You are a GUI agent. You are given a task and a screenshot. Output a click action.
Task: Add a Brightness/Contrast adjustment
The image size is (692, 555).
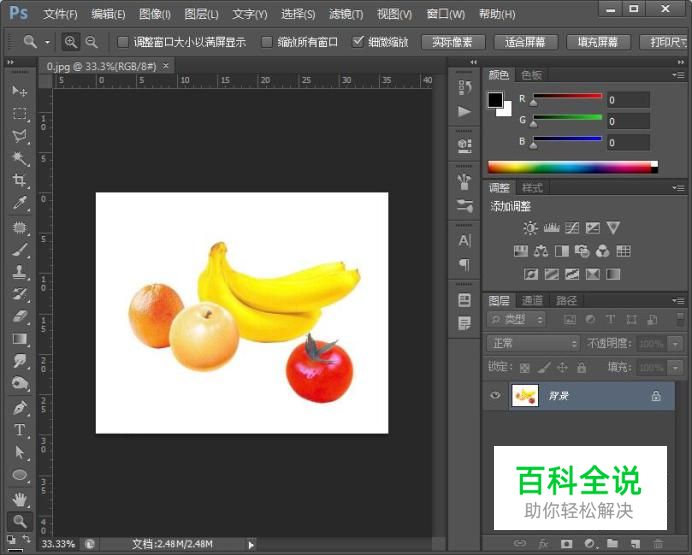[530, 229]
